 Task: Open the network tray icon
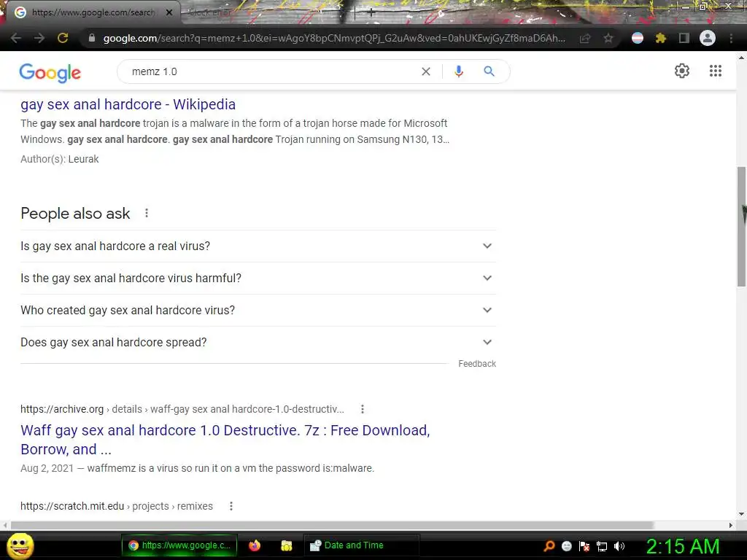tap(602, 546)
